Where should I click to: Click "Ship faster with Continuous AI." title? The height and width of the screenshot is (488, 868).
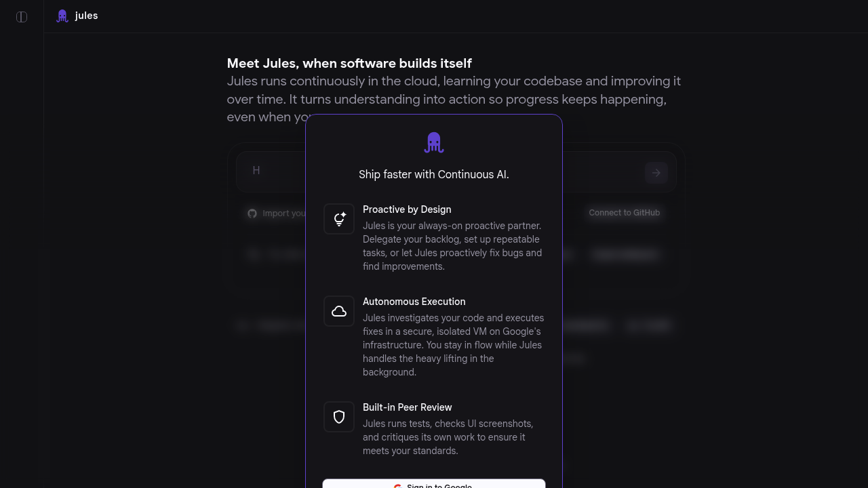(x=434, y=174)
